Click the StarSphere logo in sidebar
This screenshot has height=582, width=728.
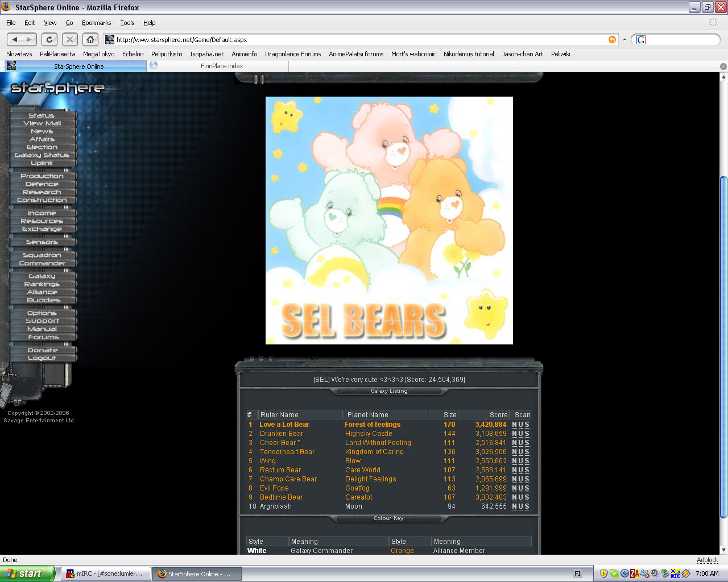(57, 88)
